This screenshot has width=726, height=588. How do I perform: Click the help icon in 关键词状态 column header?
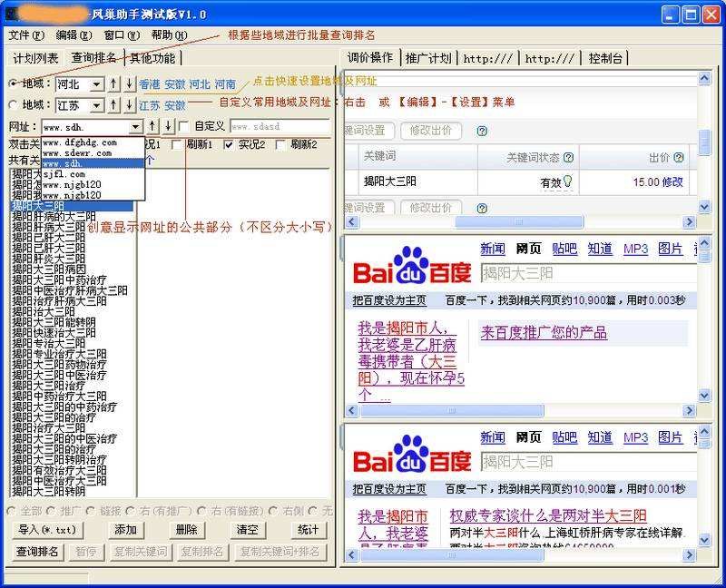point(569,157)
